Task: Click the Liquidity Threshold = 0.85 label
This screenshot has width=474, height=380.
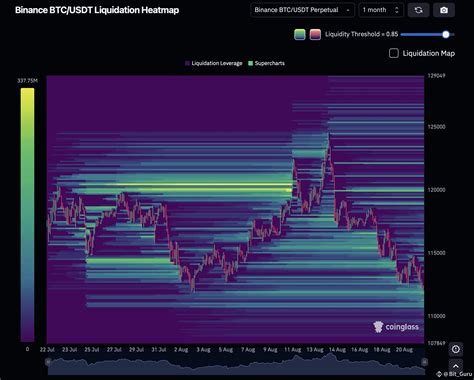Action: pyautogui.click(x=361, y=34)
